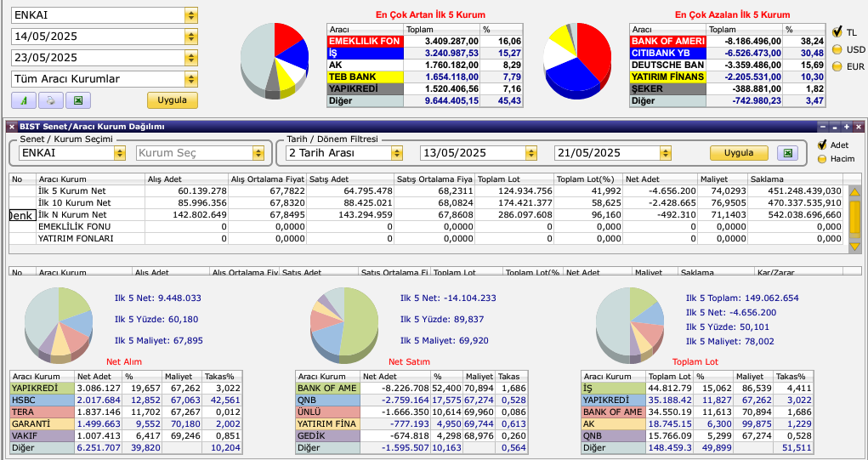
Task: Click HSBC in the Net Alım table
Action: pyautogui.click(x=42, y=400)
